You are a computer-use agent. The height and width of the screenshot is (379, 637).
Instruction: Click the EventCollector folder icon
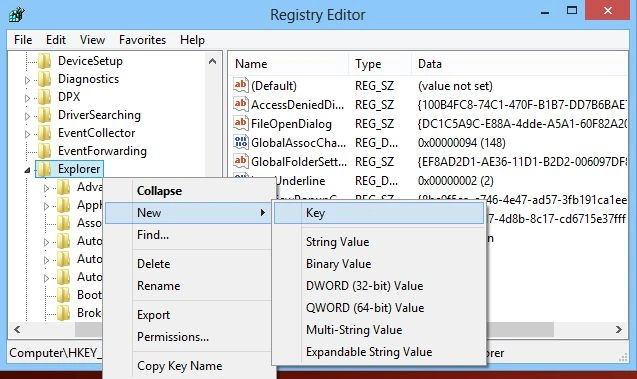[44, 133]
